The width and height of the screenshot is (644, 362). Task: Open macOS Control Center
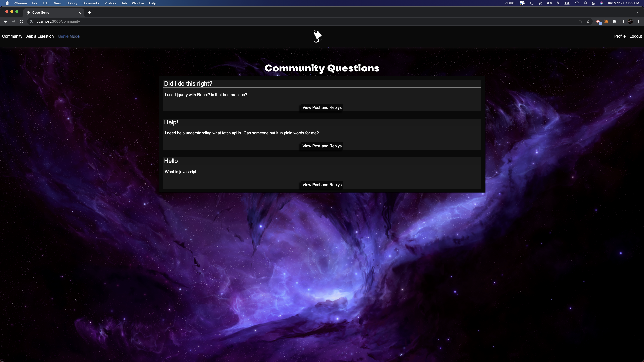pos(594,3)
